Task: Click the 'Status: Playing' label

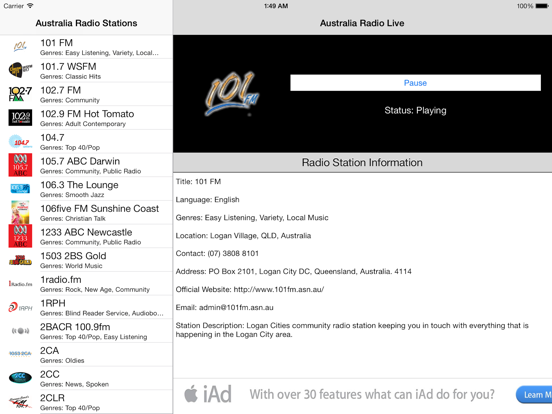Action: click(x=415, y=111)
